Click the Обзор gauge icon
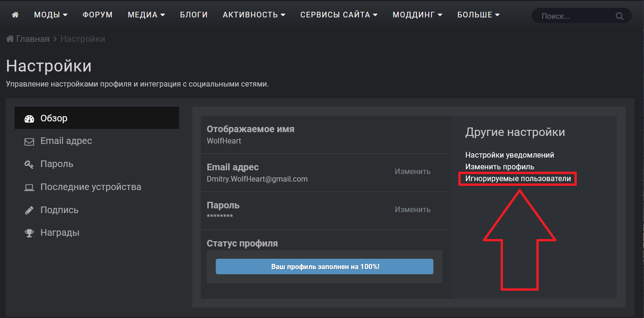This screenshot has height=318, width=644. [30, 119]
